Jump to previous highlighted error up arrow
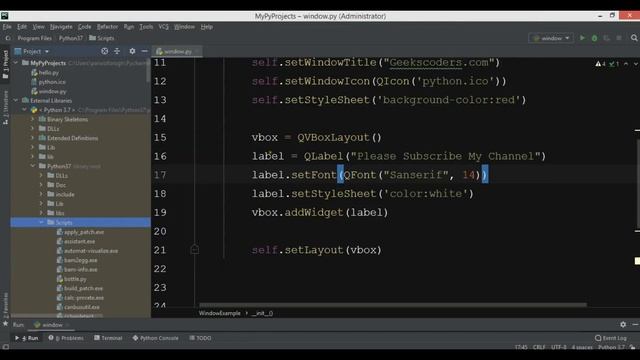The width and height of the screenshot is (640, 360). click(x=626, y=64)
